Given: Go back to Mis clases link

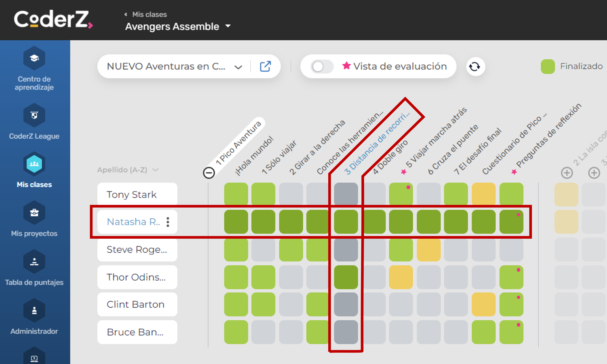Looking at the screenshot, I should pyautogui.click(x=146, y=14).
